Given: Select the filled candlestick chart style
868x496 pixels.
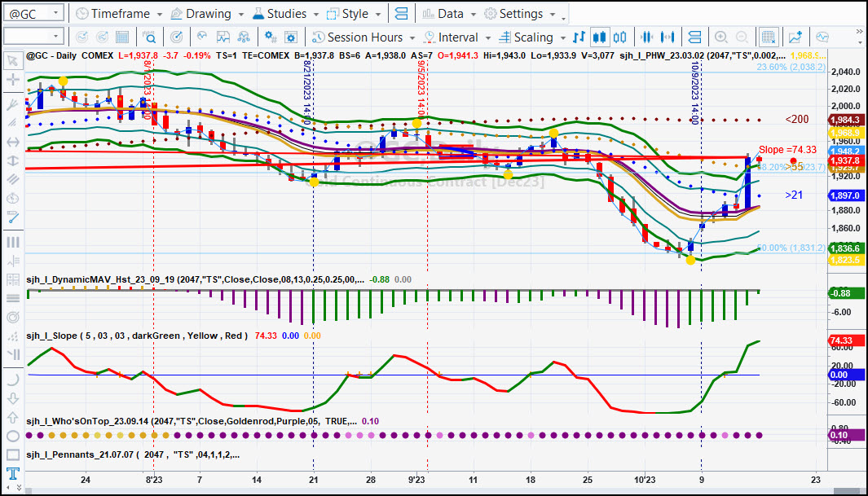Looking at the screenshot, I should [x=599, y=37].
